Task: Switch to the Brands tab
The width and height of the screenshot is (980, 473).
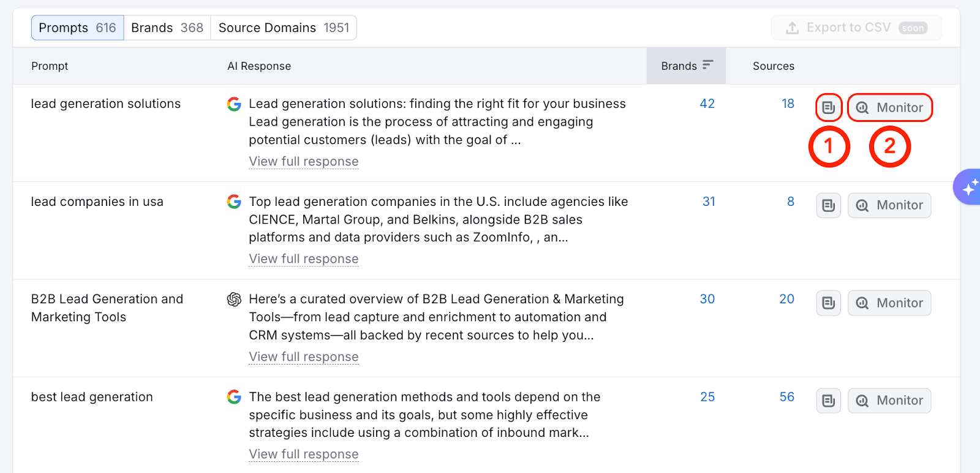Action: (x=167, y=28)
